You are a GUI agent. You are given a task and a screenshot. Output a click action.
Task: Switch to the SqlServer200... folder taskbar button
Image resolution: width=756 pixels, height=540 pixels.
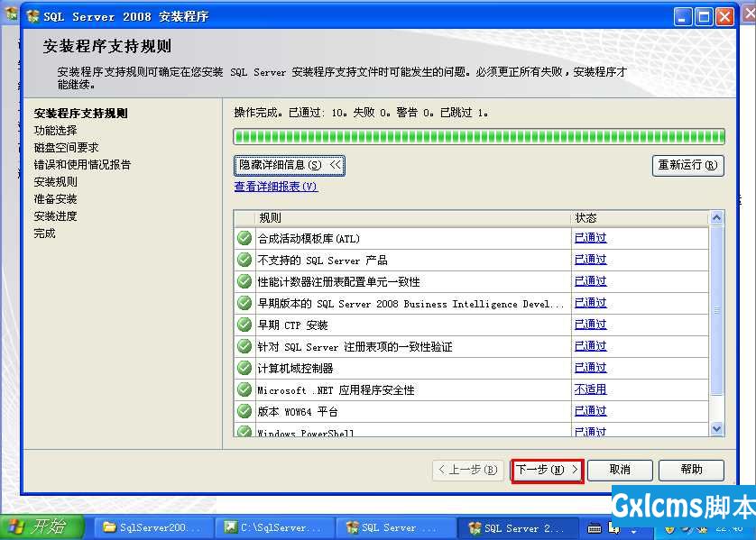pos(153,528)
